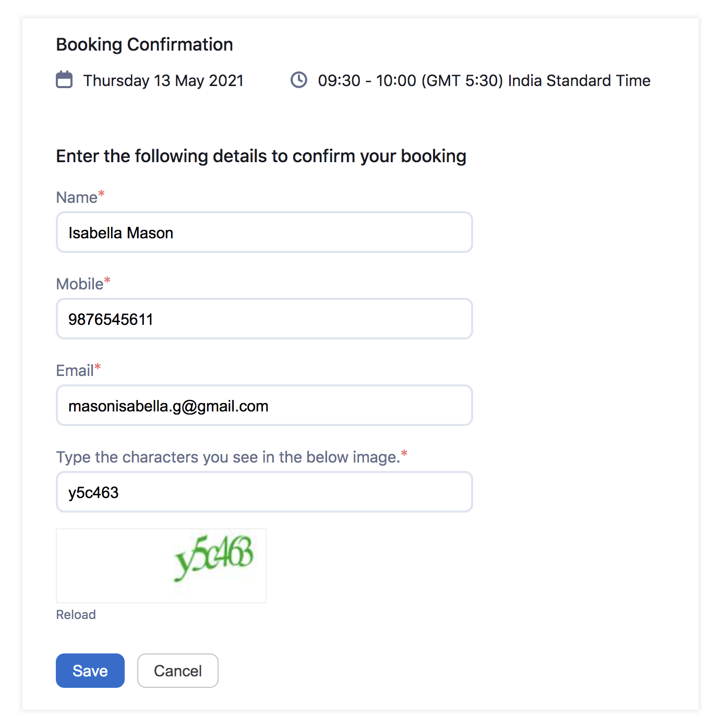The image size is (721, 728).
Task: Click the Cancel button
Action: coord(178,671)
